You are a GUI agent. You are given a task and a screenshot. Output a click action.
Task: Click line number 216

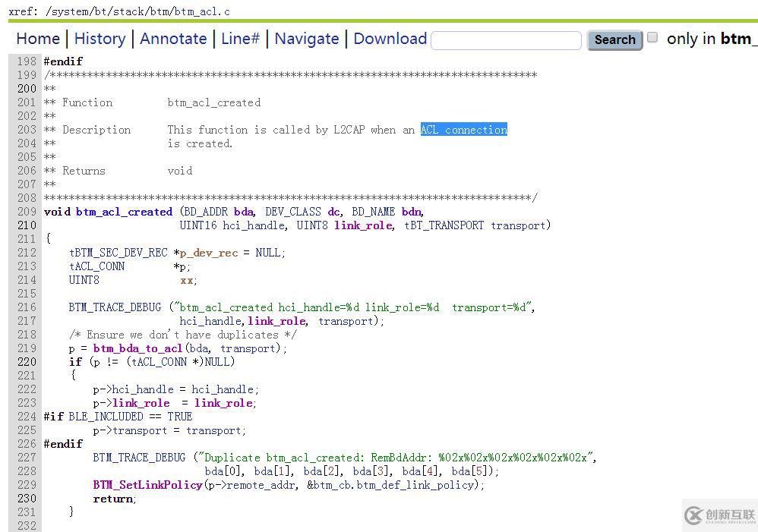point(27,307)
